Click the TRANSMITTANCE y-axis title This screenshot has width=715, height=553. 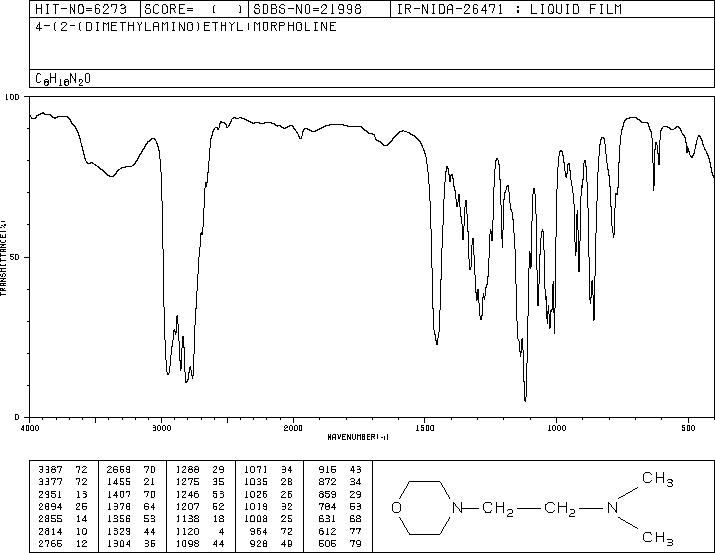[3, 257]
